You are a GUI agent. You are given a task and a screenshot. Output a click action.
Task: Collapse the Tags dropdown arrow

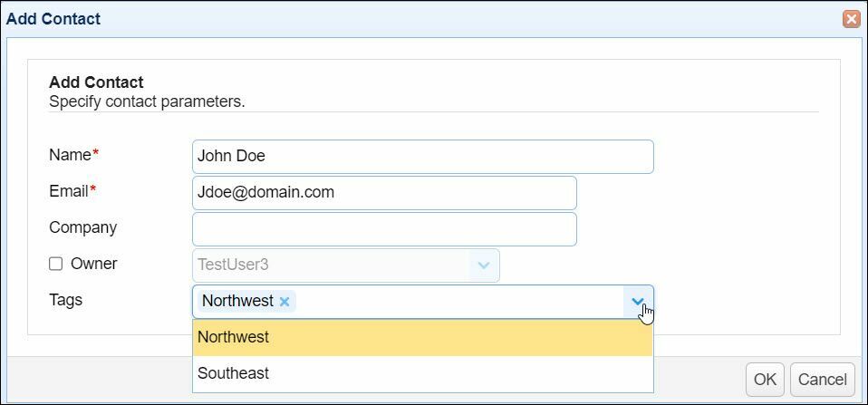tap(638, 302)
